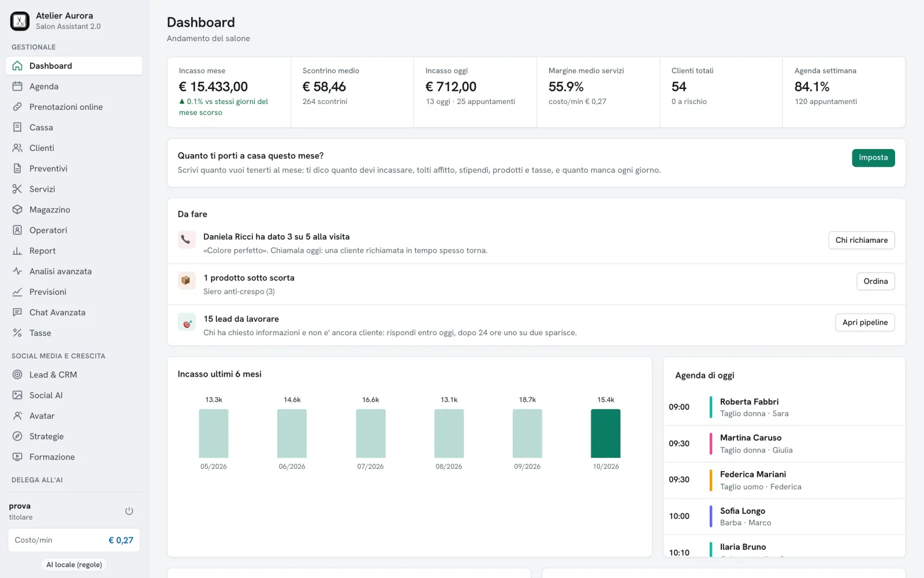
Task: Click the package icon for prodotto sotto scorta
Action: coord(187,281)
